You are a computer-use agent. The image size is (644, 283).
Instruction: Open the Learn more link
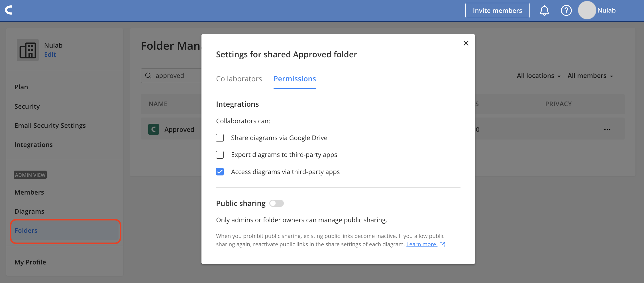pyautogui.click(x=421, y=244)
